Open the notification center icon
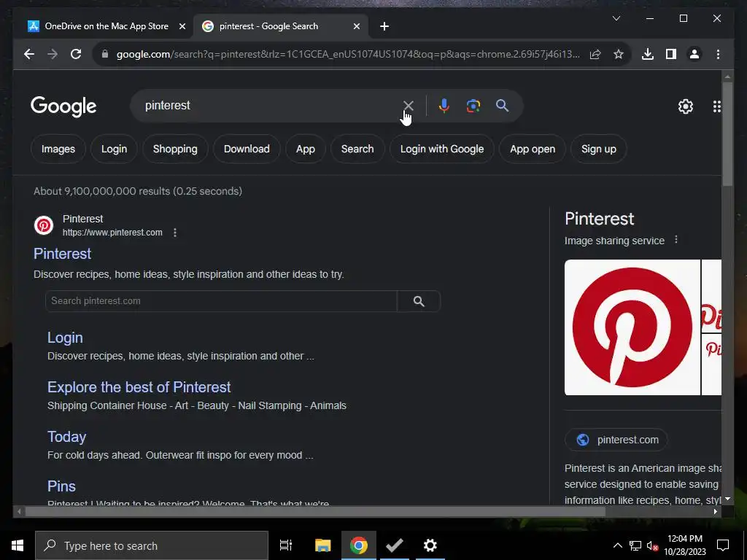The height and width of the screenshot is (560, 747). [723, 545]
